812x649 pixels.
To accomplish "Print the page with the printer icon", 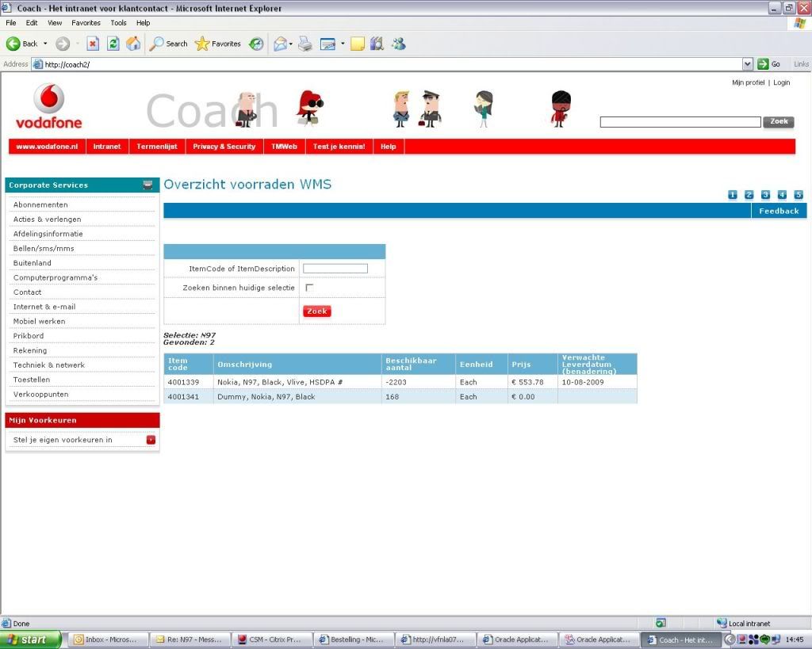I will (305, 44).
